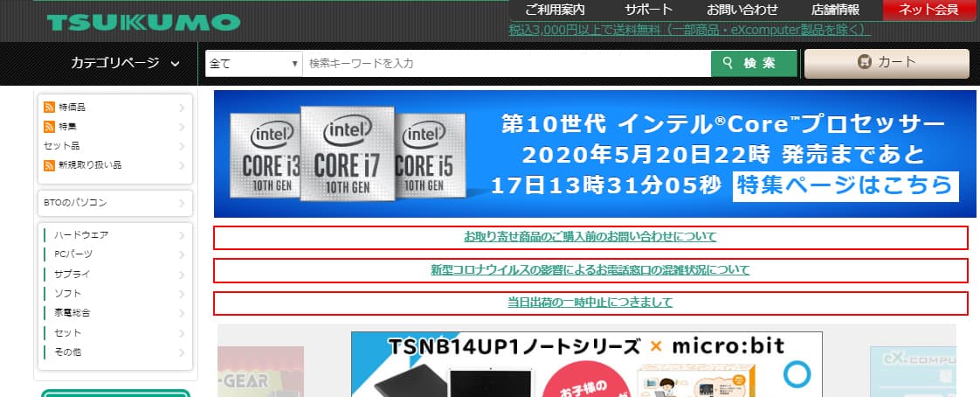Focus the 検索キーワード search field
The width and height of the screenshot is (980, 397).
click(x=507, y=63)
